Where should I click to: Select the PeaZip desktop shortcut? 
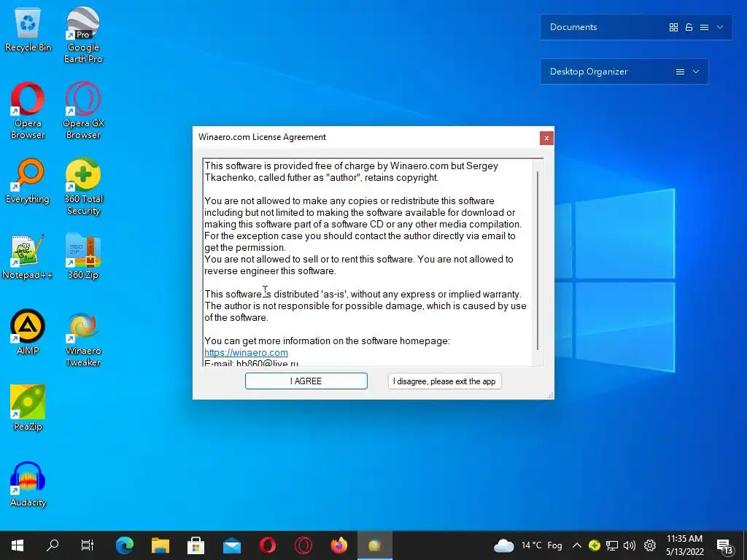[28, 408]
